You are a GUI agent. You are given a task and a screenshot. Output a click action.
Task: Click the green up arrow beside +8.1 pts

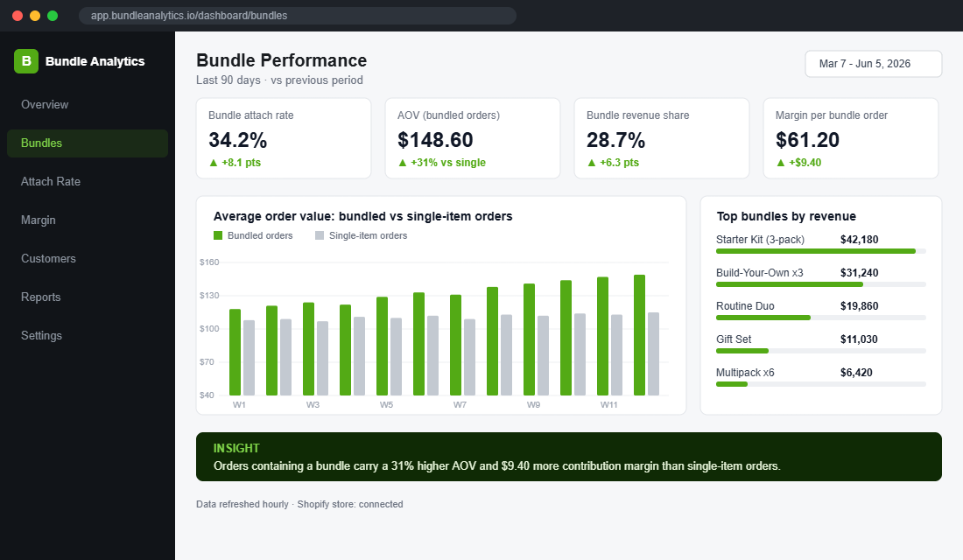click(213, 163)
